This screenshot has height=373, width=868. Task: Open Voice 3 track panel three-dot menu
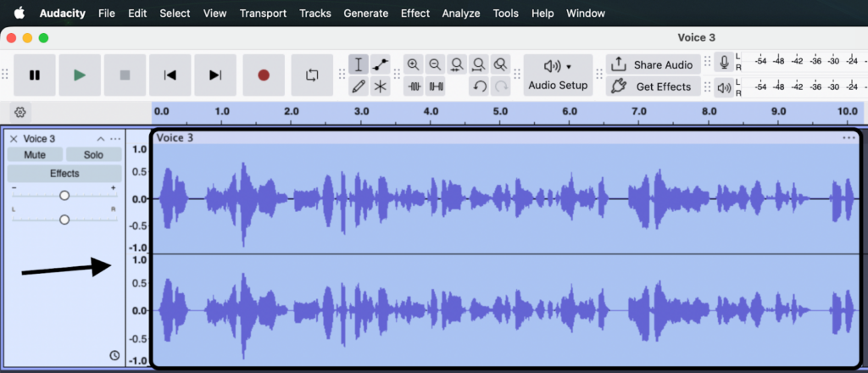tap(115, 139)
